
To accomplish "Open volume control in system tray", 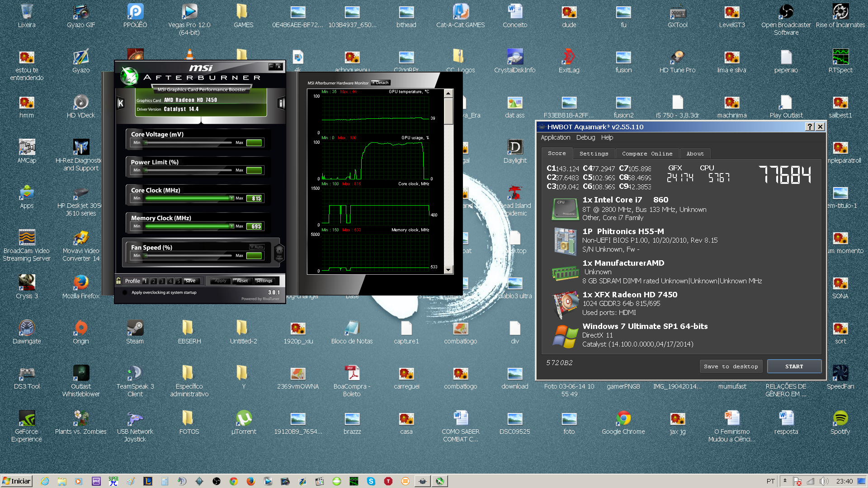I will [824, 481].
